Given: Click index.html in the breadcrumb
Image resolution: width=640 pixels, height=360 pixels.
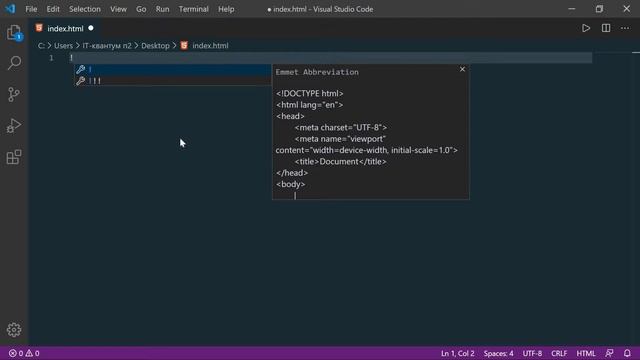Looking at the screenshot, I should pos(210,45).
